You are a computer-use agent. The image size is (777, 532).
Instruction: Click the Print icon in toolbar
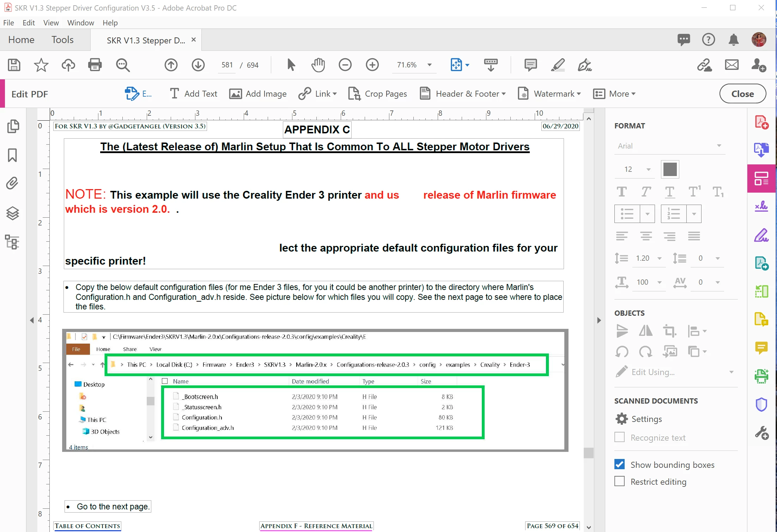coord(95,65)
